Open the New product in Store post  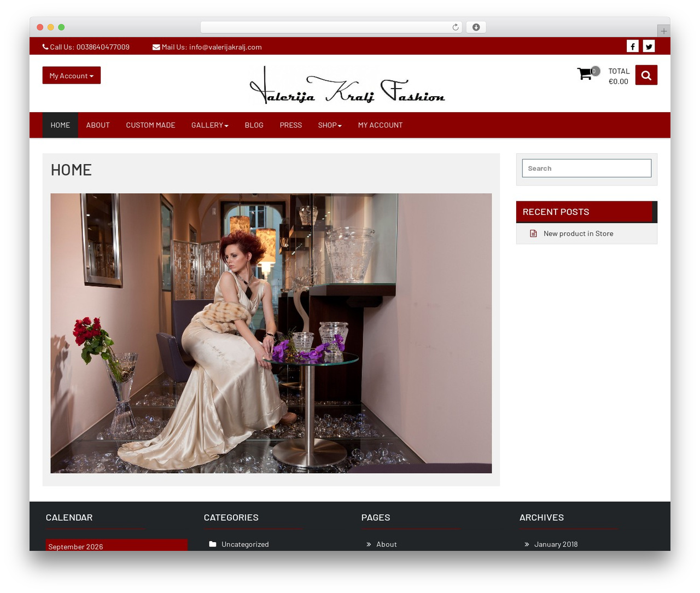pyautogui.click(x=579, y=234)
